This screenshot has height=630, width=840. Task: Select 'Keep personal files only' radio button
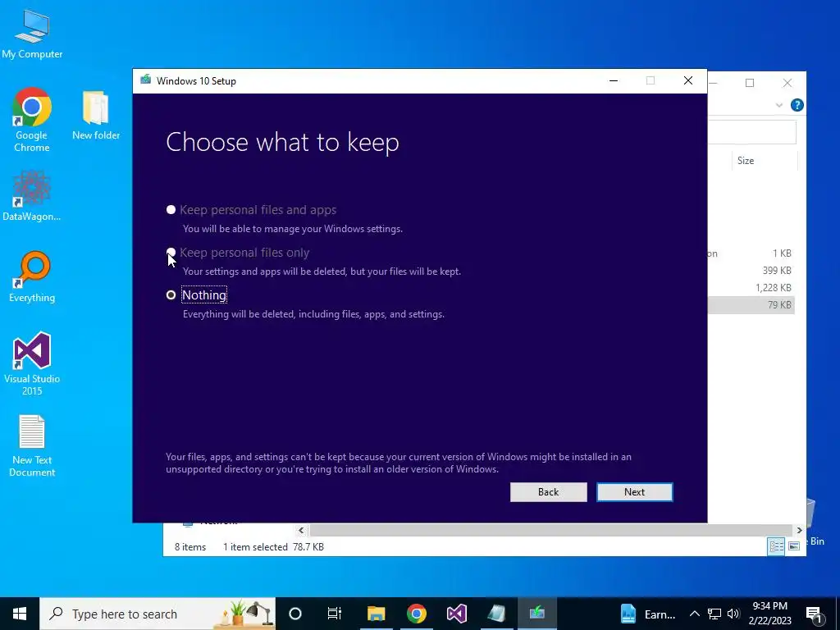pos(171,253)
